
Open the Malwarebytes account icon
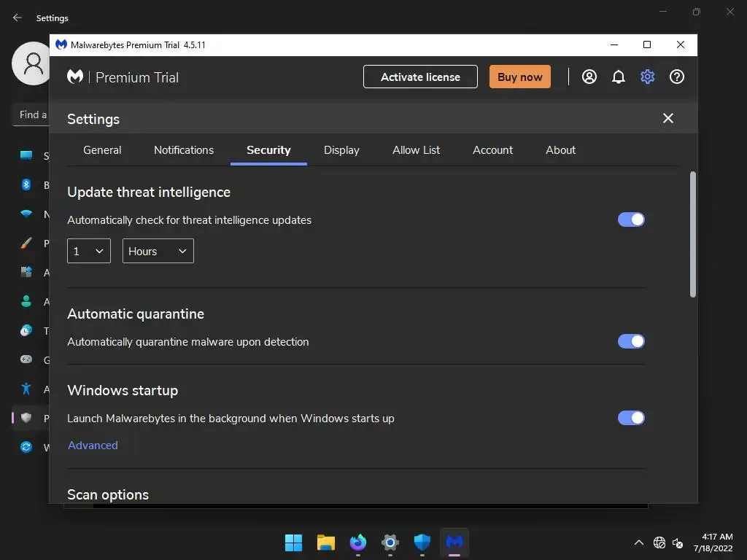click(x=589, y=77)
